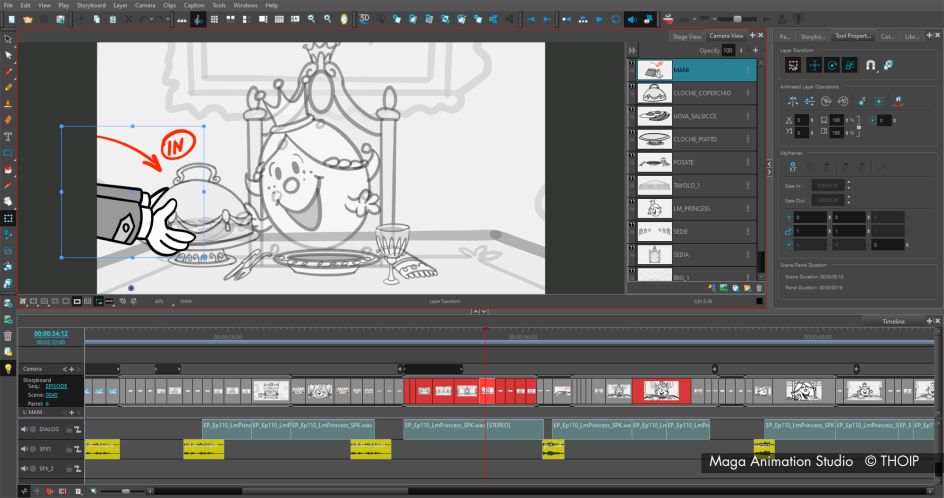Image resolution: width=944 pixels, height=498 pixels.
Task: Lock the SFX_2 audio track
Action: point(69,468)
